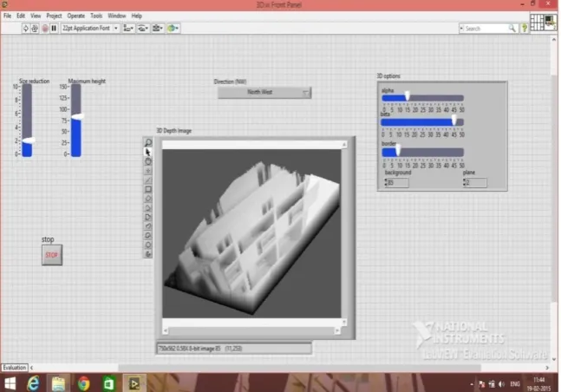Click the Abort Execution toolbar button

[x=45, y=29]
